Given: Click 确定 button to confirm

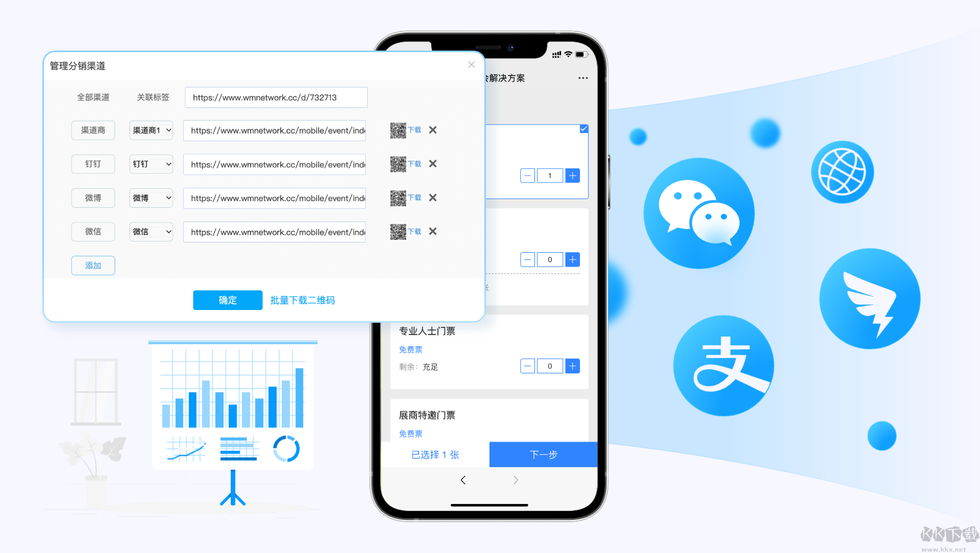Looking at the screenshot, I should point(228,300).
